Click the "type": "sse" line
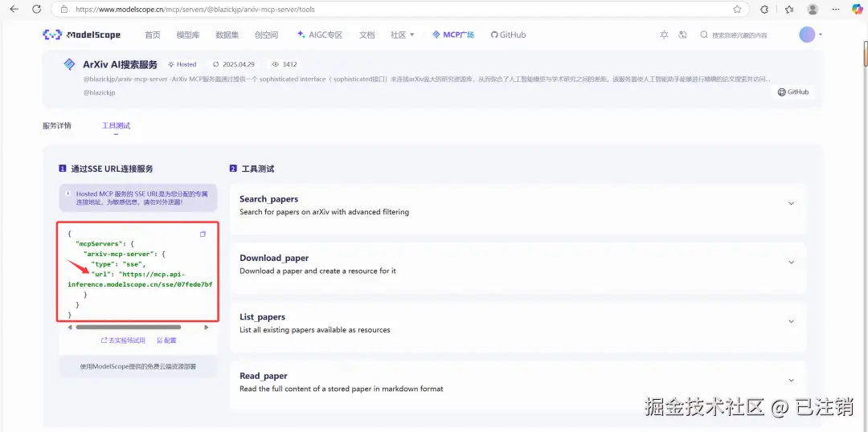Image resolution: width=868 pixels, height=432 pixels. pyautogui.click(x=118, y=264)
